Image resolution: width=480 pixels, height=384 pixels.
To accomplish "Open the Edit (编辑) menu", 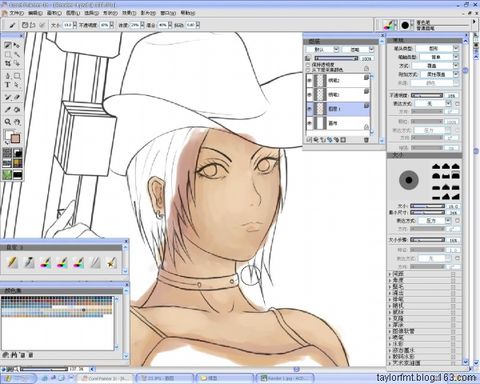I will (x=35, y=13).
